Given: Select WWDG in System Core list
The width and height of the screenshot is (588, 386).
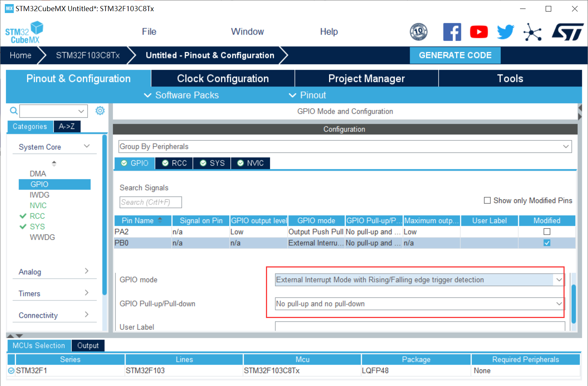Looking at the screenshot, I should click(42, 237).
